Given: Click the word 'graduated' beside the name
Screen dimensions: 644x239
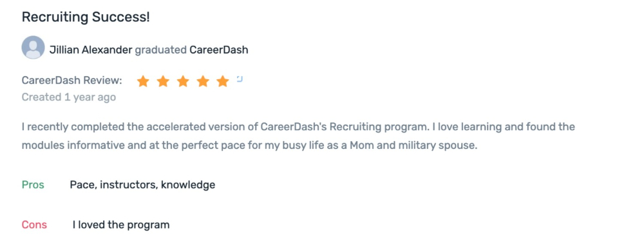Looking at the screenshot, I should point(161,50).
